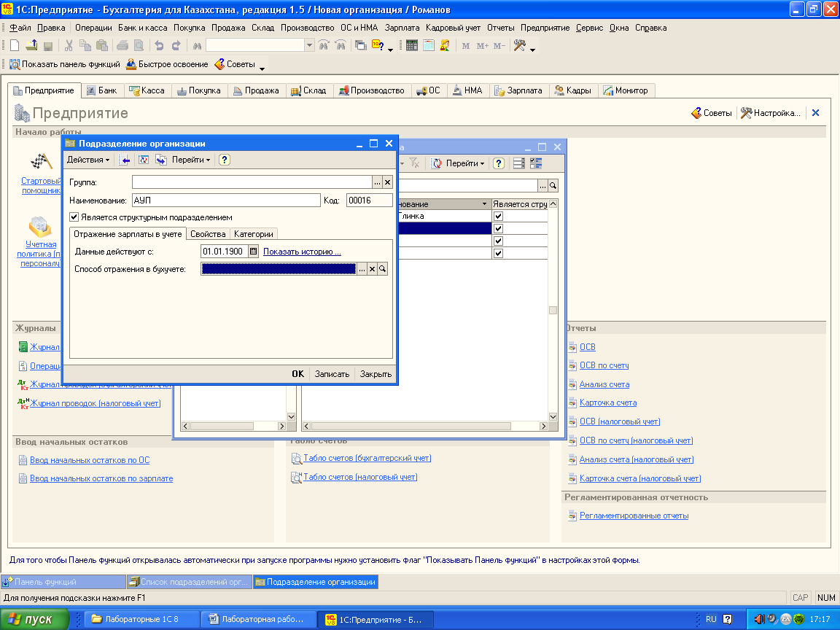Switch to Категории tab in dialog
This screenshot has height=630, width=840.
[254, 234]
